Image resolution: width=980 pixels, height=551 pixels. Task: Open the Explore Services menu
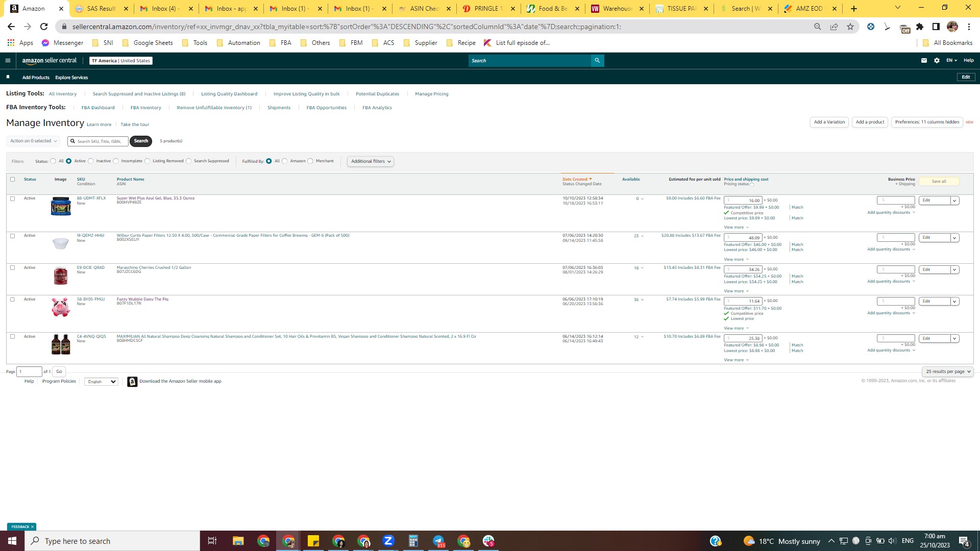71,78
